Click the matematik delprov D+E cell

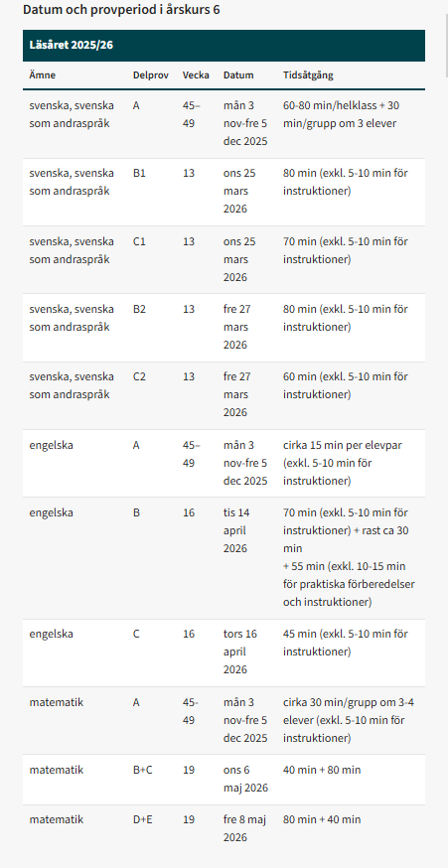point(143,820)
